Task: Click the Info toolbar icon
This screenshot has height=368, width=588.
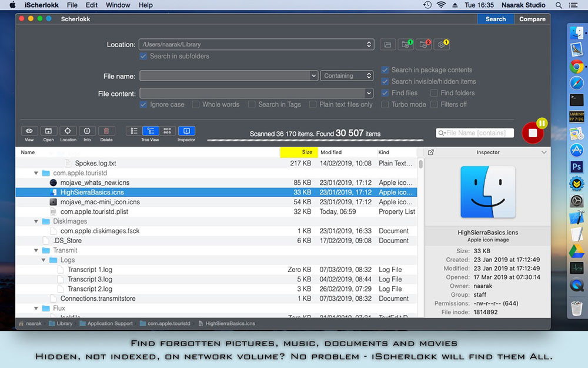Action: 87,131
